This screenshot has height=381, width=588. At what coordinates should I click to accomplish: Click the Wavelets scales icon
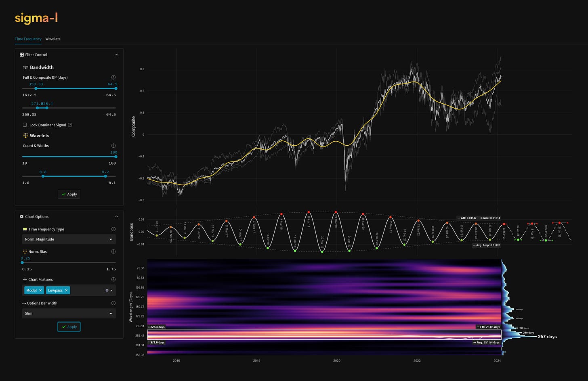coord(25,136)
